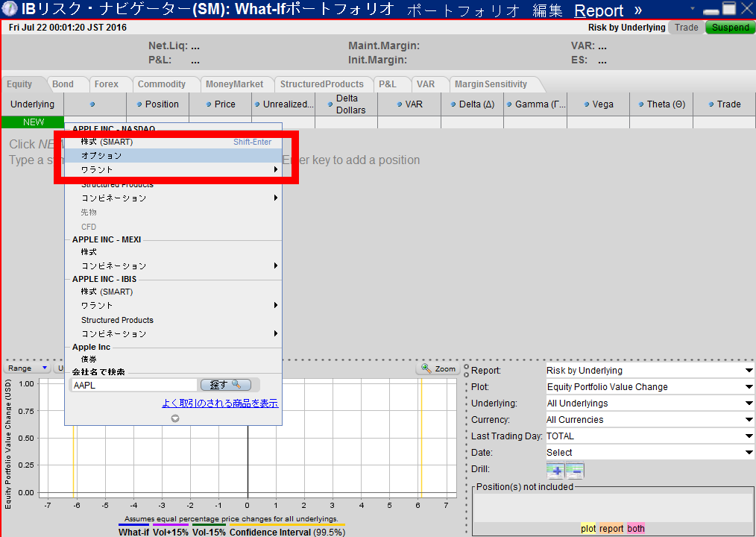Click the green NEW cell
Viewport: 756px width, 537px height.
[33, 122]
